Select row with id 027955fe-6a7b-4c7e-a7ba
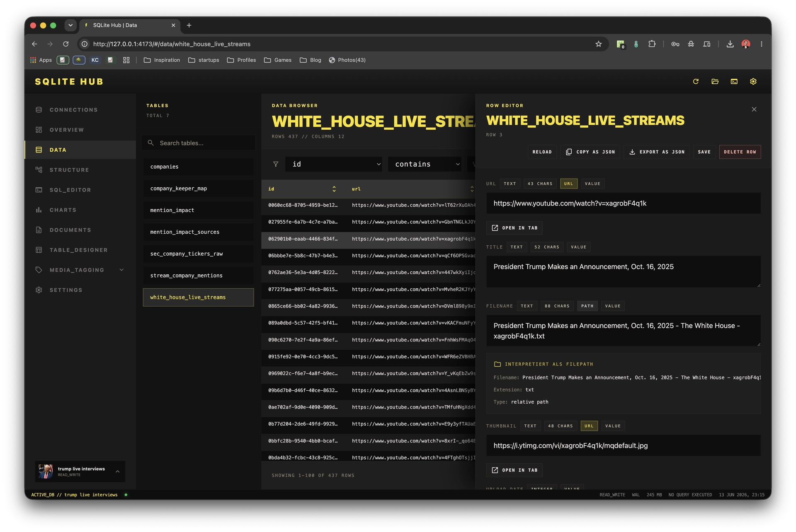 click(x=368, y=222)
